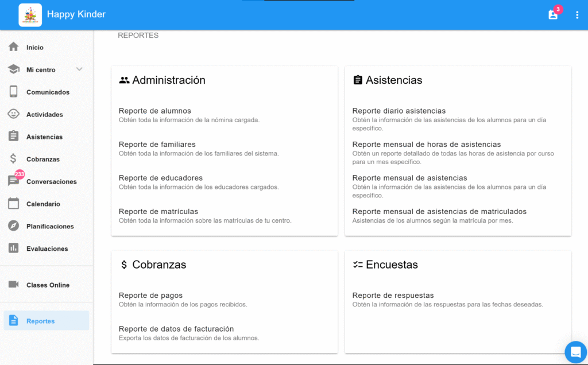Open Reporte de pagos
Screen dimensions: 588x365
(x=150, y=296)
